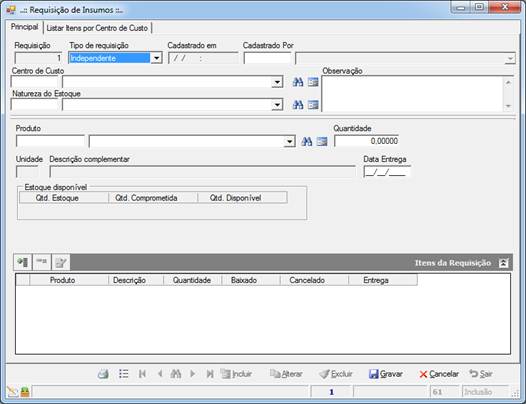Image resolution: width=526 pixels, height=404 pixels.
Task: Go to previous record
Action: click(x=160, y=374)
